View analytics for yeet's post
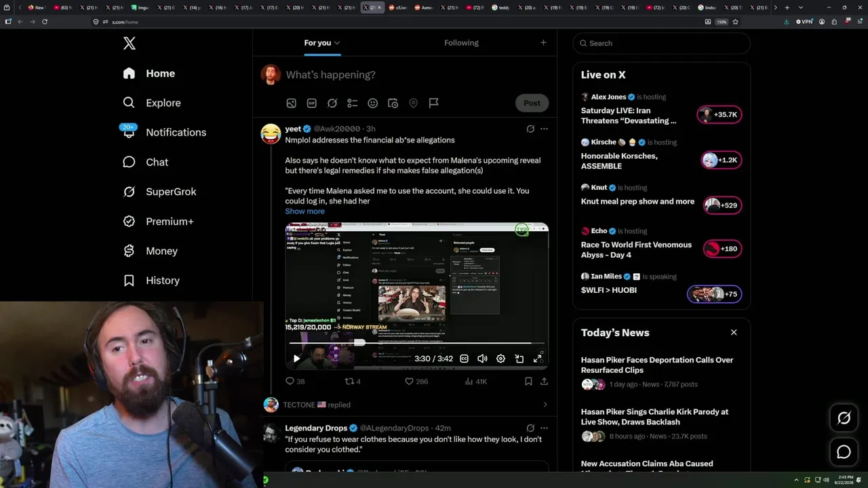 coord(476,382)
